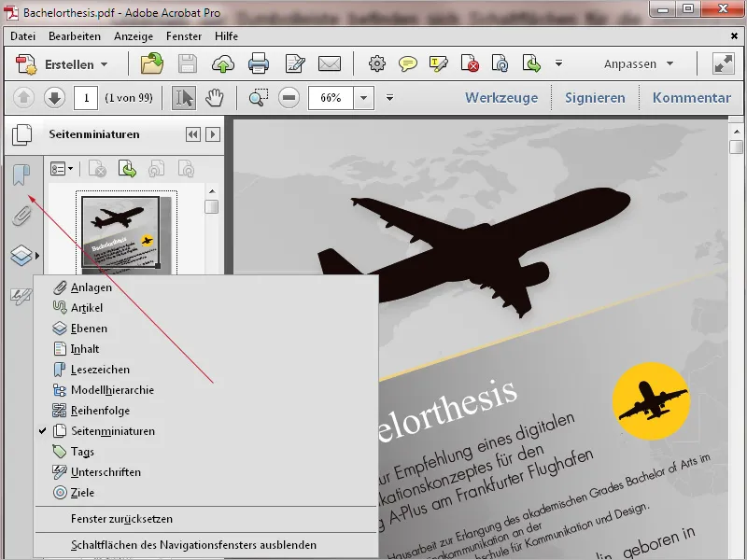Click thumbnail panel extract pages icon
The width and height of the screenshot is (747, 560).
(127, 169)
